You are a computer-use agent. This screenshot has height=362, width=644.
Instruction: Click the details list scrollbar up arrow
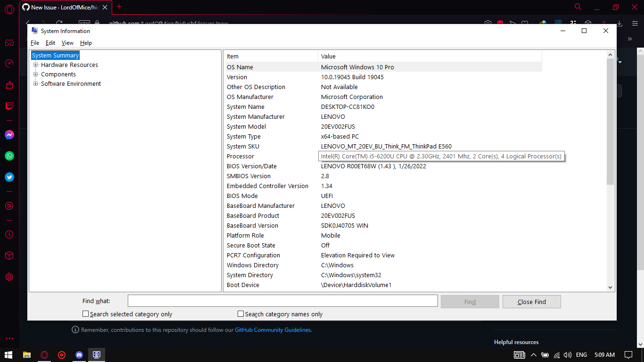pos(611,55)
